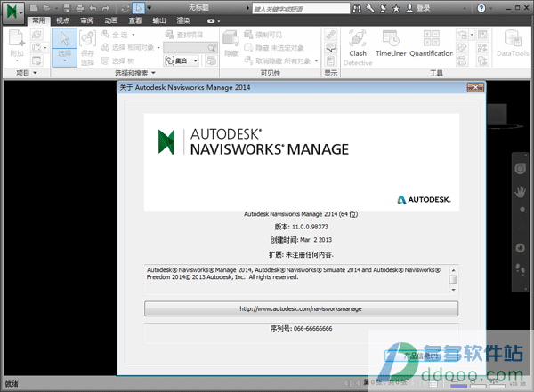Image resolution: width=534 pixels, height=392 pixels.
Task: Click the Properties sheet icon in 显示 panel
Action: click(330, 60)
